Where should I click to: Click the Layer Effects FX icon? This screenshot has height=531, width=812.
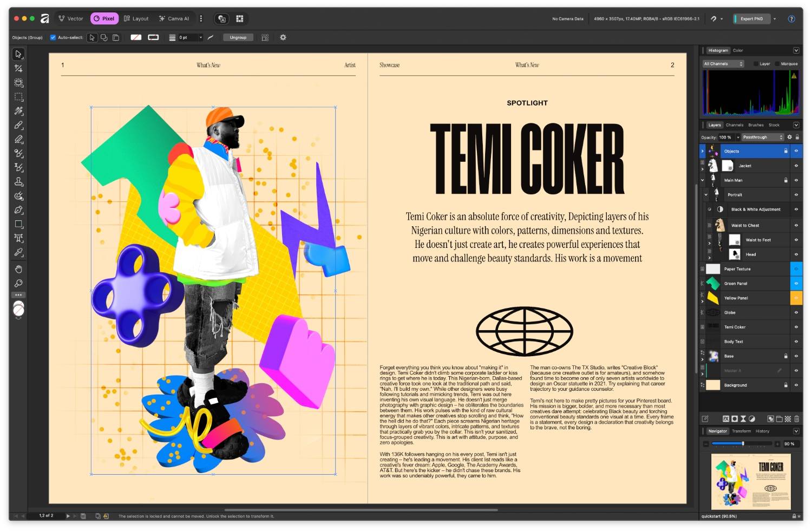pyautogui.click(x=726, y=418)
